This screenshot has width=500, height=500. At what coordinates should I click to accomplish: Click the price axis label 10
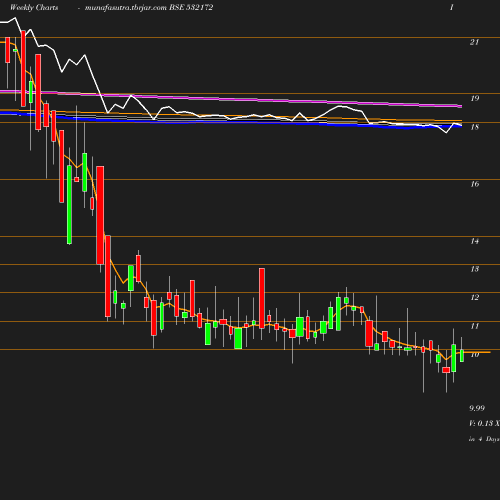coord(475,355)
